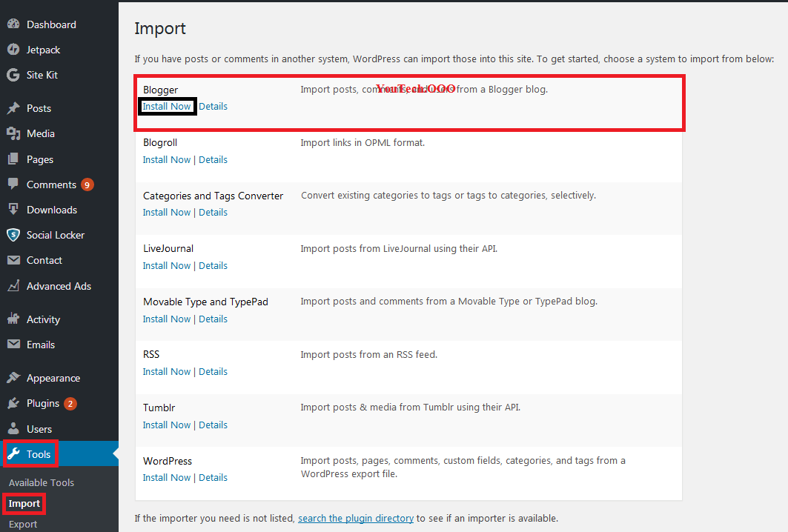
Task: Click the Site Kit Google G icon
Action: tap(13, 75)
